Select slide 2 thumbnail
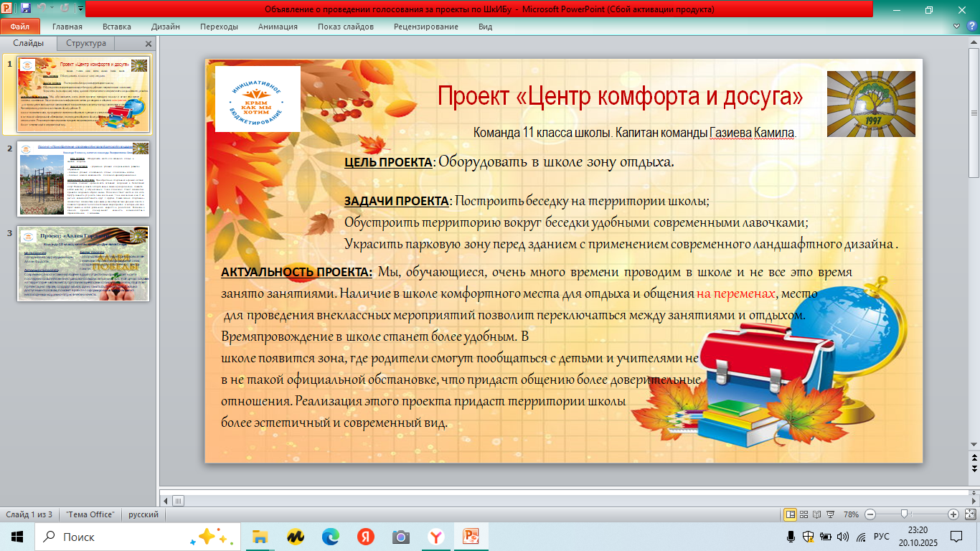This screenshot has height=551, width=980. click(x=84, y=179)
